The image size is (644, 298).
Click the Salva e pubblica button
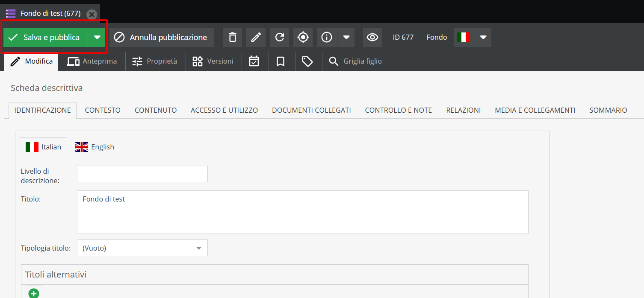click(x=46, y=38)
